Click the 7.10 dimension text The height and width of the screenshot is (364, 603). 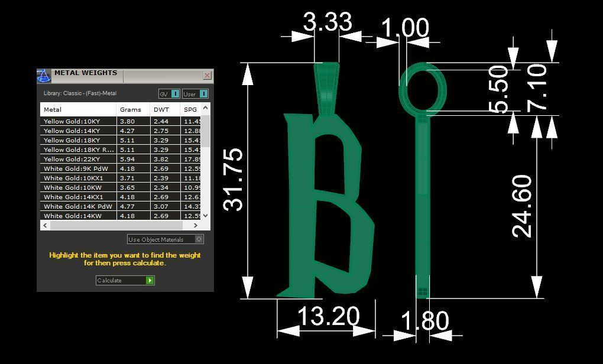[537, 87]
